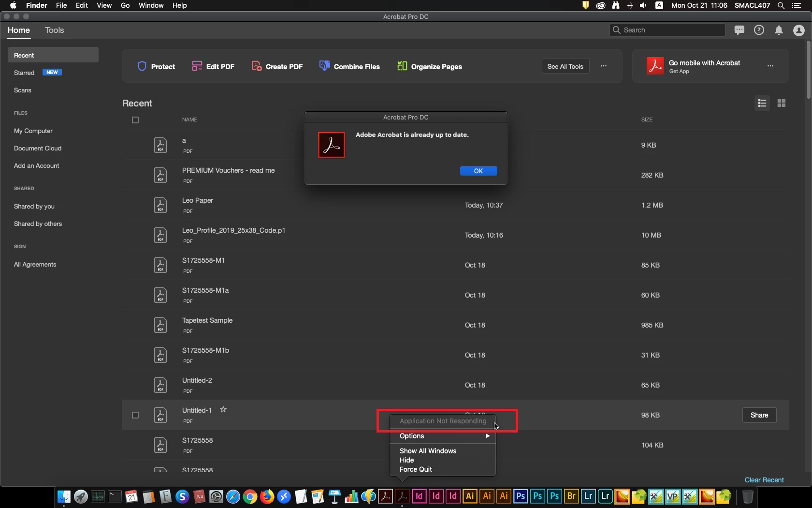Open the user profile icon
The width and height of the screenshot is (812, 508).
pyautogui.click(x=799, y=30)
